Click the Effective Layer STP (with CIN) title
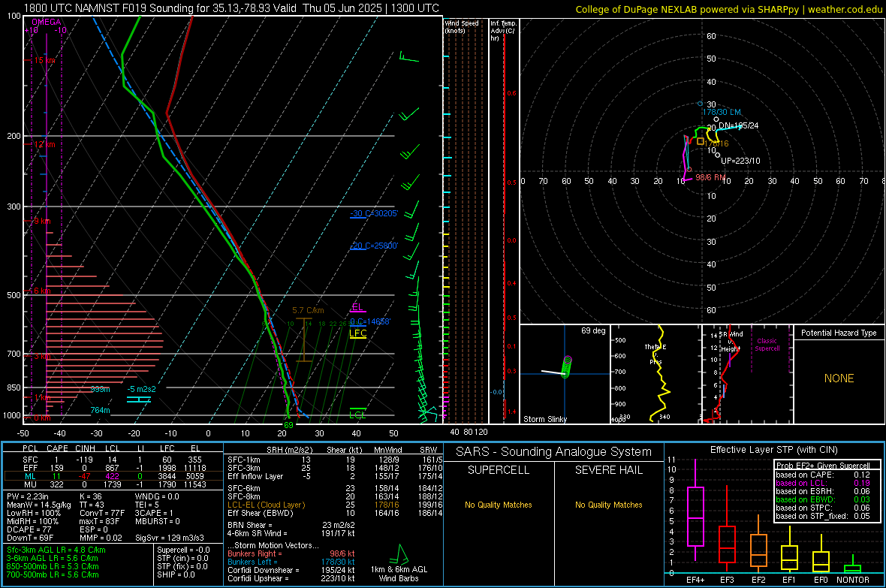 click(x=773, y=450)
